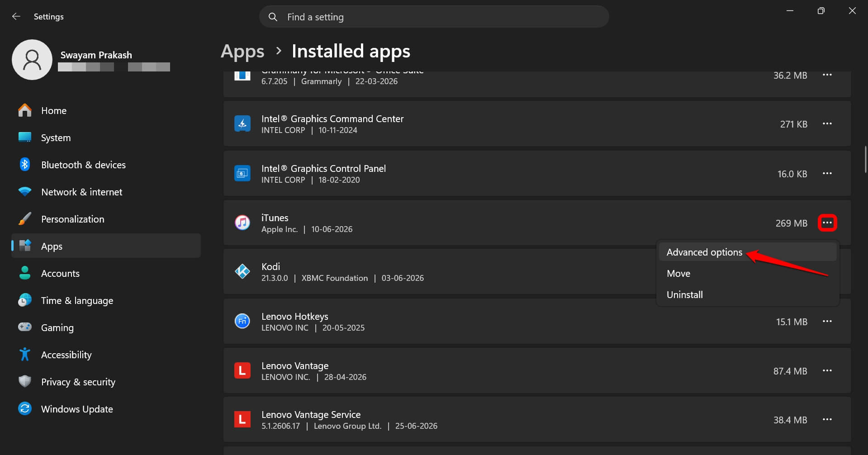Image resolution: width=868 pixels, height=455 pixels.
Task: Click the Lenovo Hotkeys Fn icon
Action: coord(242,321)
